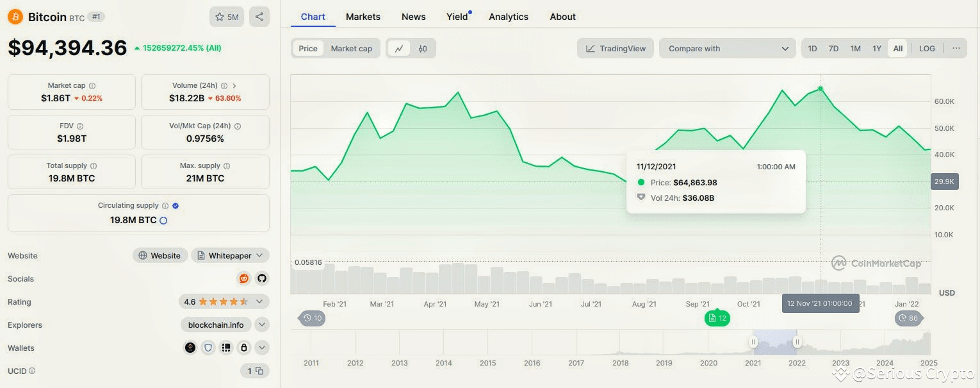The image size is (980, 388).
Task: Set chart range to 1D
Action: click(812, 49)
